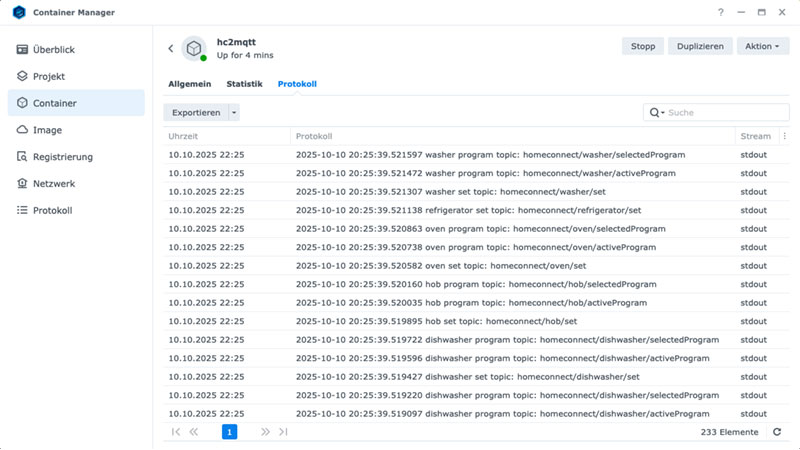Image resolution: width=800 pixels, height=450 pixels.
Task: Switch to the Allgemein tab
Action: point(189,84)
